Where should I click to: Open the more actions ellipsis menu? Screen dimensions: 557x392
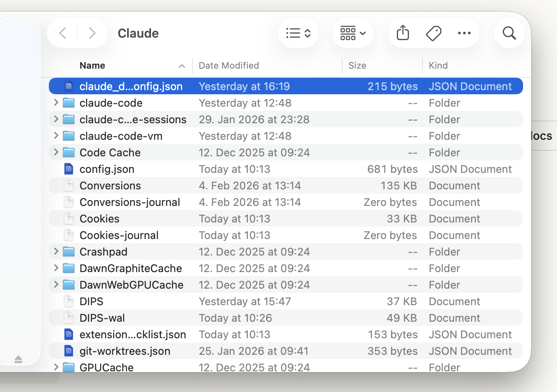464,33
